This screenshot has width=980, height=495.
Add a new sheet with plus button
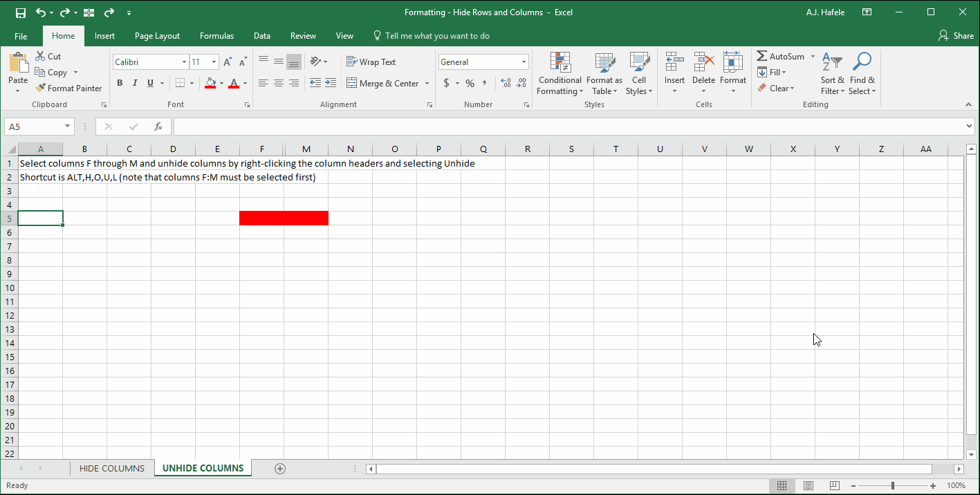point(280,468)
